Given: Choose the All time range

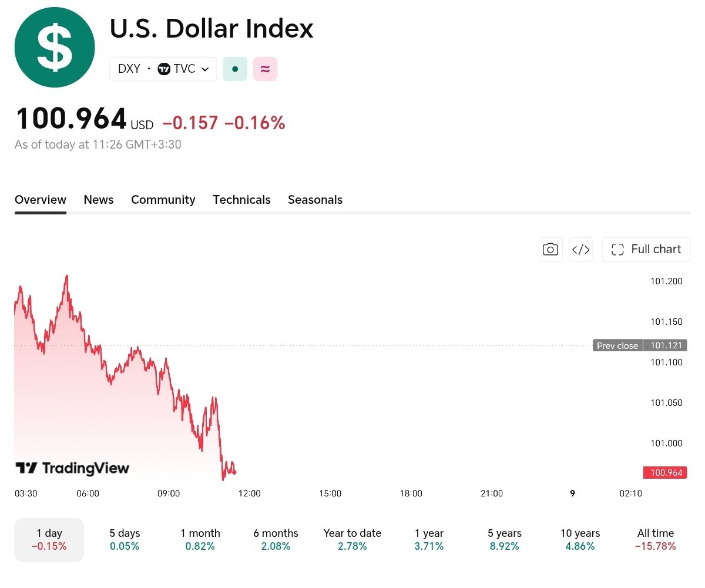Looking at the screenshot, I should pos(656,540).
